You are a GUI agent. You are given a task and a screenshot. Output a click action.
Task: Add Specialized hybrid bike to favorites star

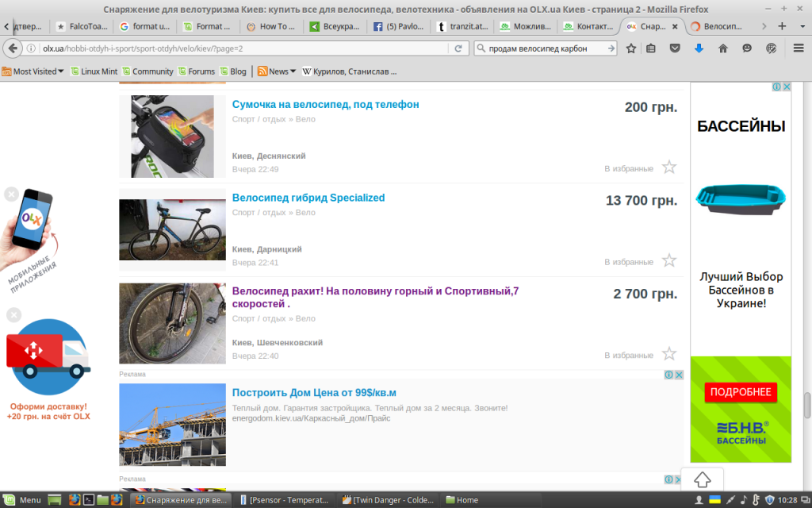click(x=669, y=260)
